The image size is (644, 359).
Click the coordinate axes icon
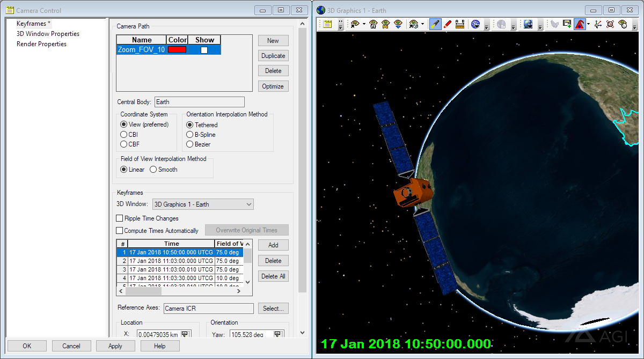point(598,24)
